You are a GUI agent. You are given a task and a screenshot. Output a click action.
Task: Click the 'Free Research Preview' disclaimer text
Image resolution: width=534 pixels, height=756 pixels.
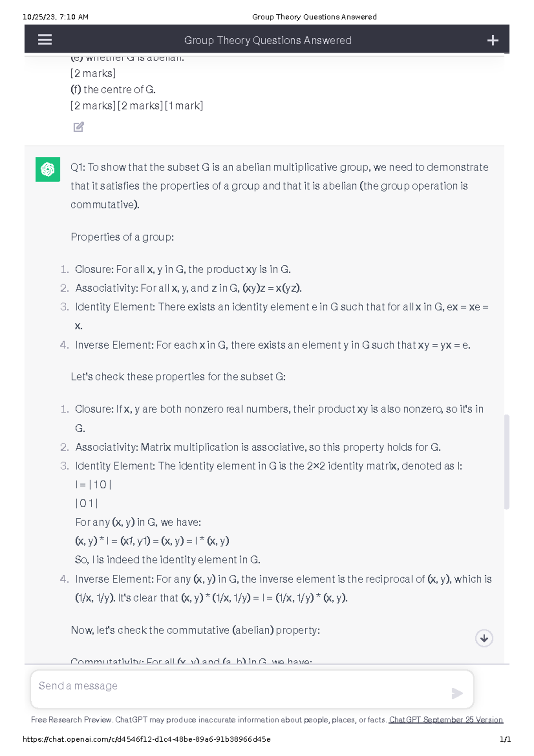coord(209,720)
